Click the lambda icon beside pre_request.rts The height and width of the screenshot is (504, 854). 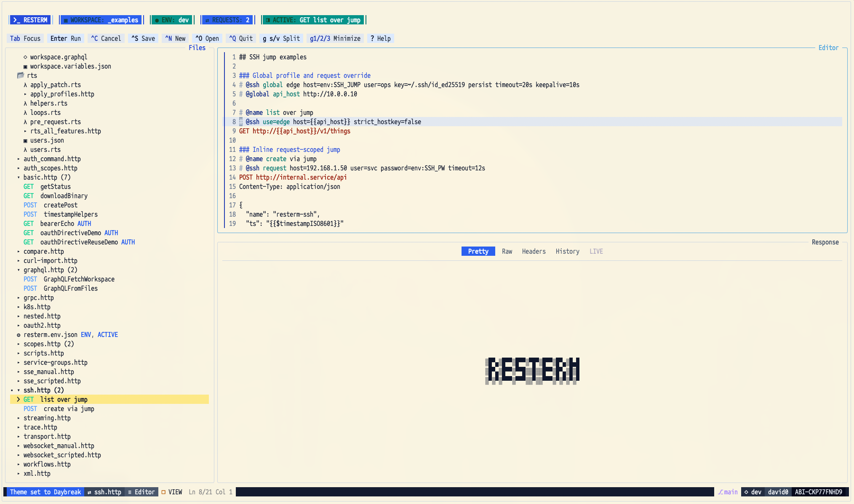click(25, 122)
